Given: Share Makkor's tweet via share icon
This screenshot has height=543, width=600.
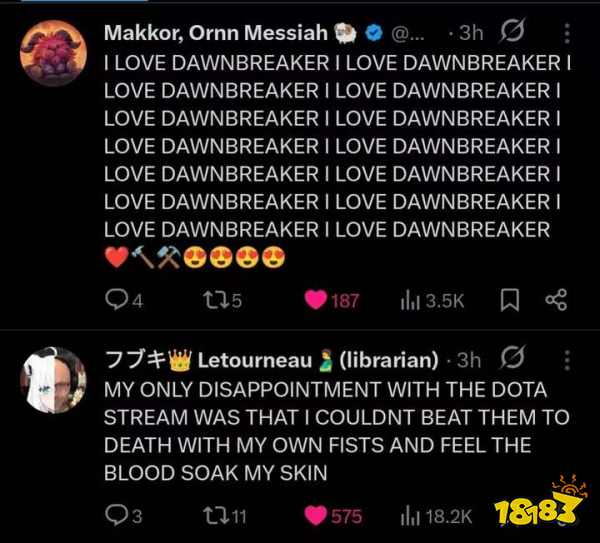Looking at the screenshot, I should [556, 300].
